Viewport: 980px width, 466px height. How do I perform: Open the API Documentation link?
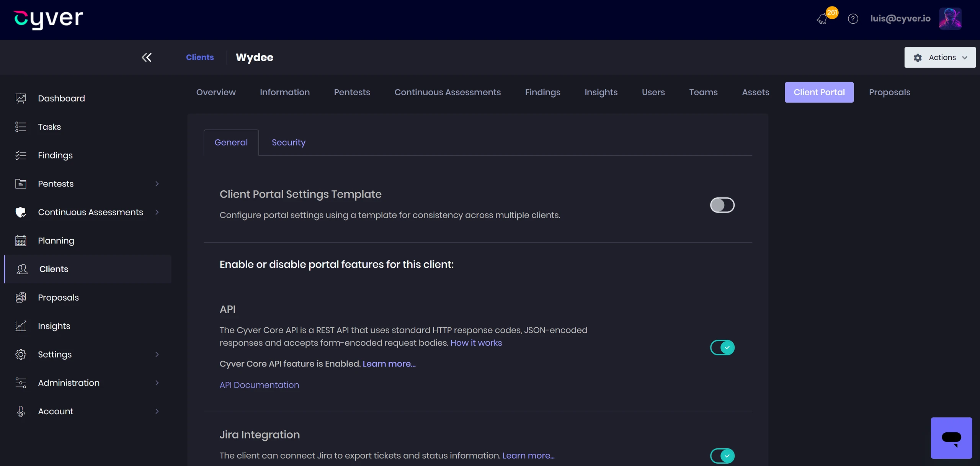(x=259, y=385)
